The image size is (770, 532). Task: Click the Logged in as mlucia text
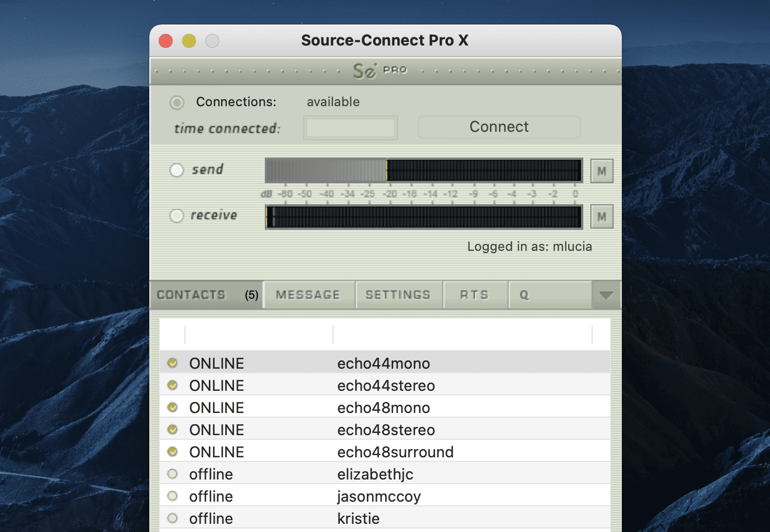(529, 246)
